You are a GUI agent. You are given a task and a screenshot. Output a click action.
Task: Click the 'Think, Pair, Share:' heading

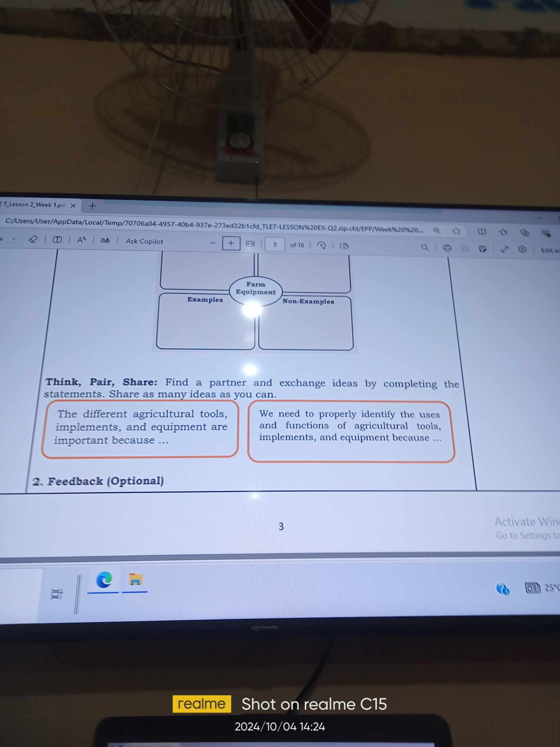click(x=101, y=382)
